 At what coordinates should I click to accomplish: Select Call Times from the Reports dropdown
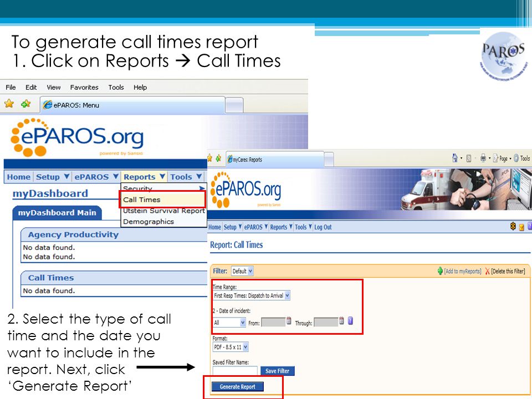pyautogui.click(x=162, y=199)
